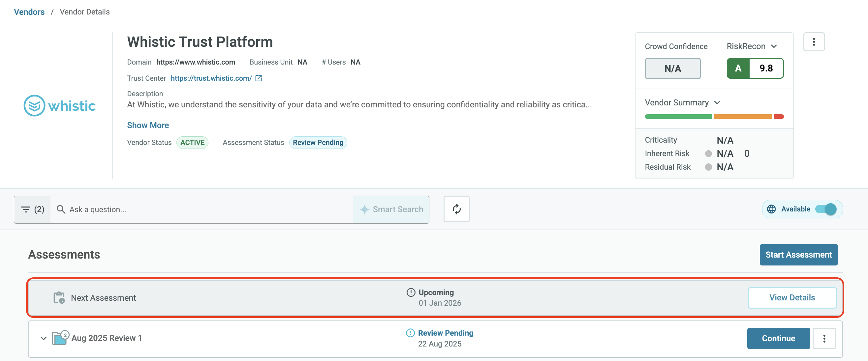Viewport: 868px width, 361px height.
Task: Click the Review Pending label dated 22 Aug 2025
Action: [446, 333]
